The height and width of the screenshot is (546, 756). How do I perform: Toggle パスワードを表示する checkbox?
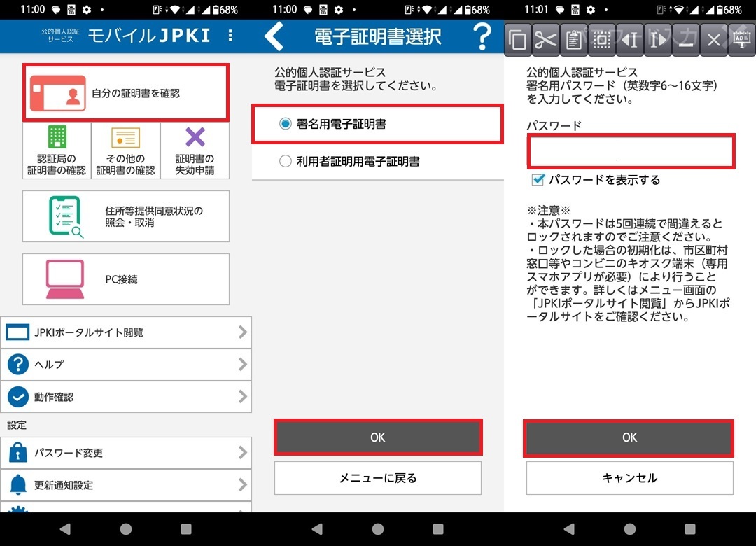click(538, 180)
